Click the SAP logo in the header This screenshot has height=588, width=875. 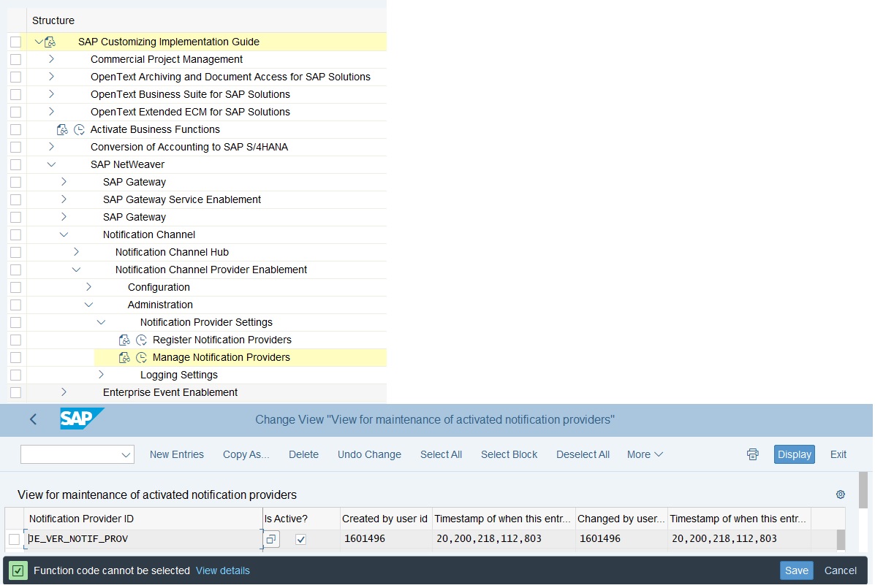80,419
